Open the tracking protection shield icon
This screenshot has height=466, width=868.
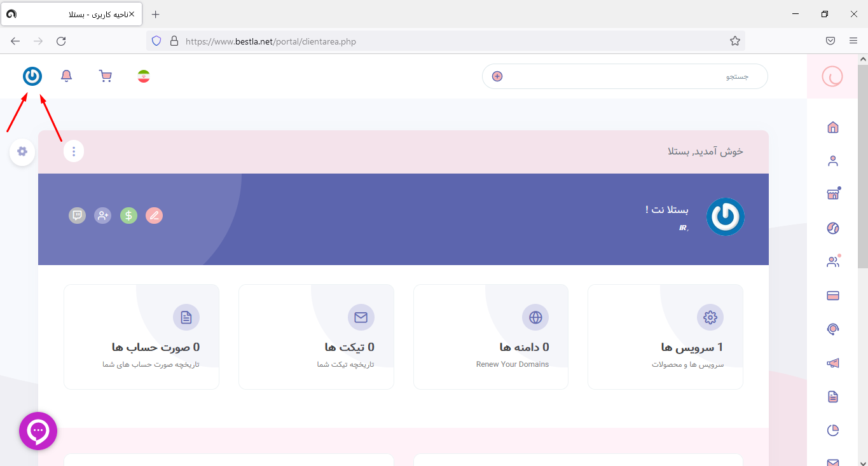tap(156, 41)
